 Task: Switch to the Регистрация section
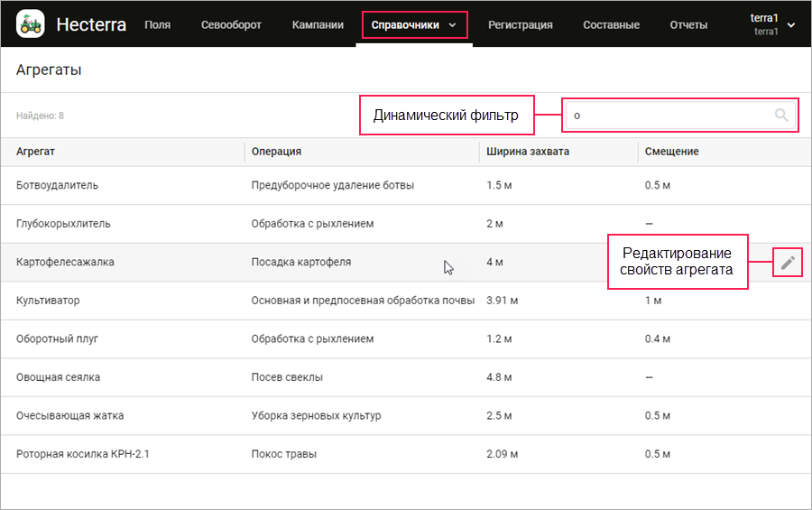pyautogui.click(x=521, y=24)
